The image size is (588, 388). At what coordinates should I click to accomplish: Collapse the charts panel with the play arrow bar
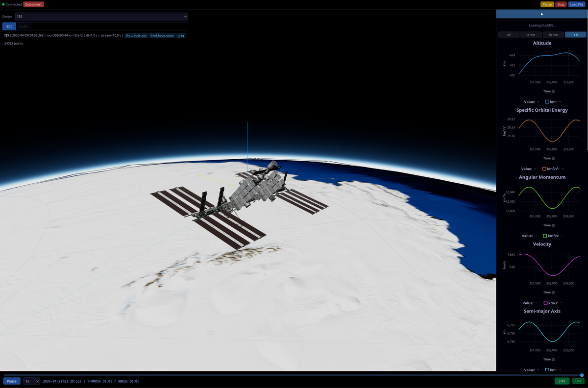click(x=542, y=14)
